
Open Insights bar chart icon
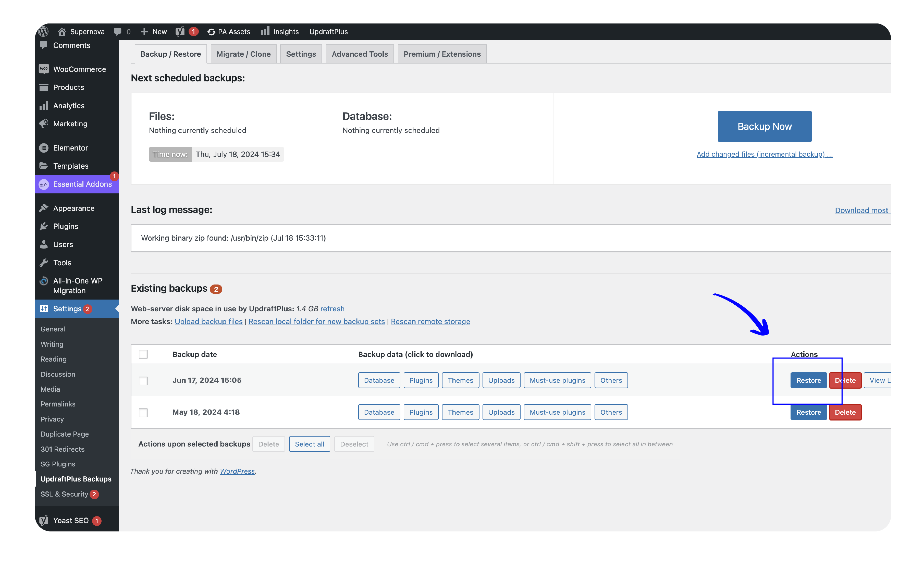pyautogui.click(x=265, y=31)
